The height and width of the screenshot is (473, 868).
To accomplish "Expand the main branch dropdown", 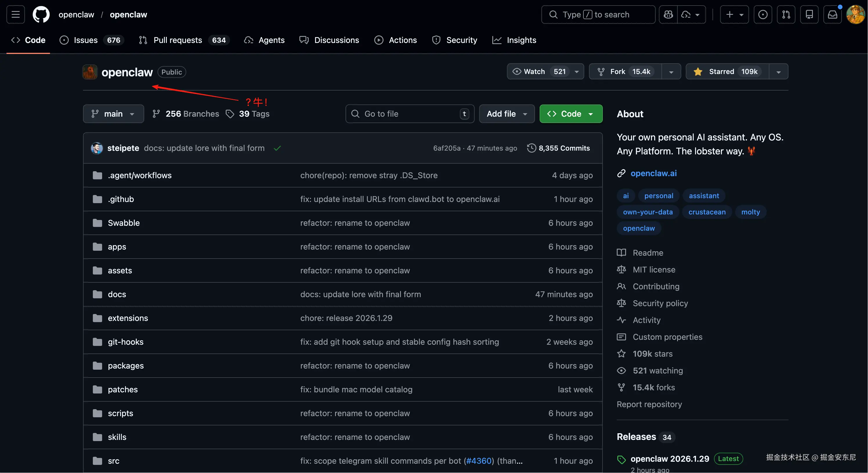I will pos(113,114).
